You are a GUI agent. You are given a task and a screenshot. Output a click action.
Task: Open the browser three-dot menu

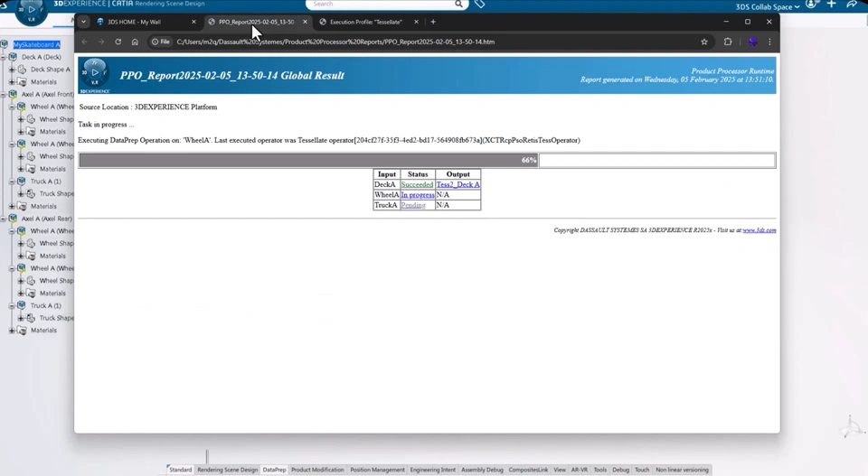[769, 42]
